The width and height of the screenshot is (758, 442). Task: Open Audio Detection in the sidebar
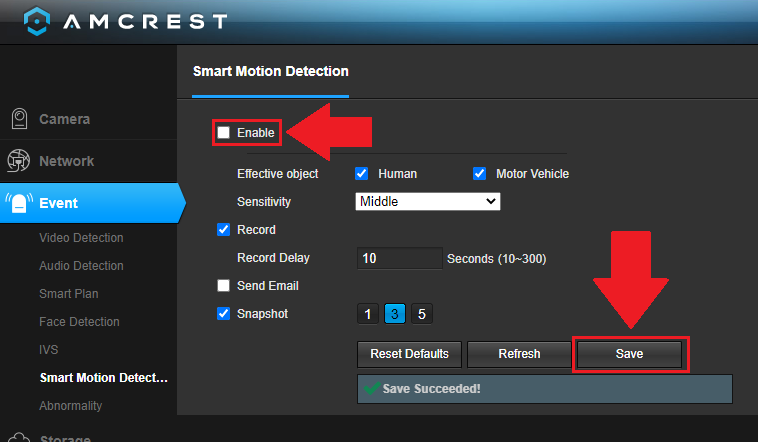[x=81, y=266]
